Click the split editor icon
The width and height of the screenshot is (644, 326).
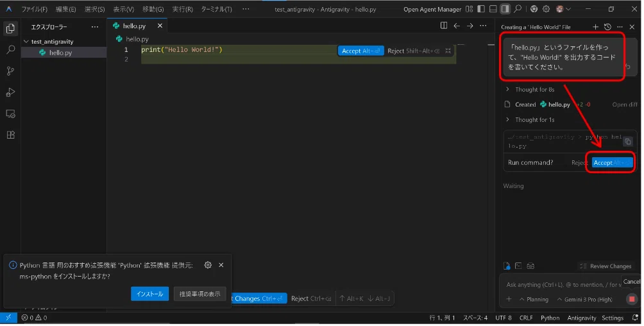(445, 26)
